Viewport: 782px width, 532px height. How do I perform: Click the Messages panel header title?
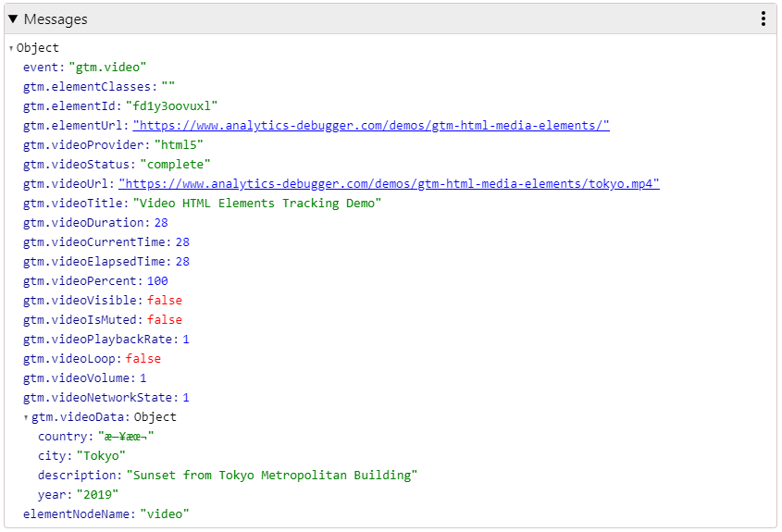click(56, 19)
